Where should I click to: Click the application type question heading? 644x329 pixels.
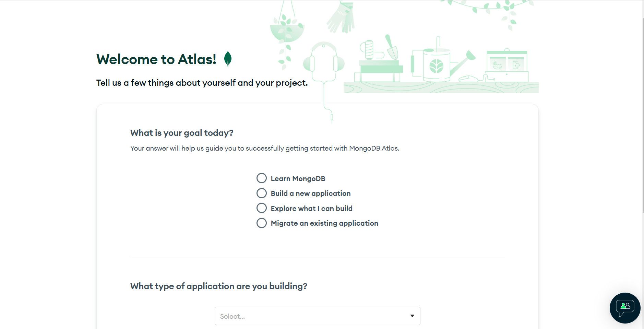point(218,286)
